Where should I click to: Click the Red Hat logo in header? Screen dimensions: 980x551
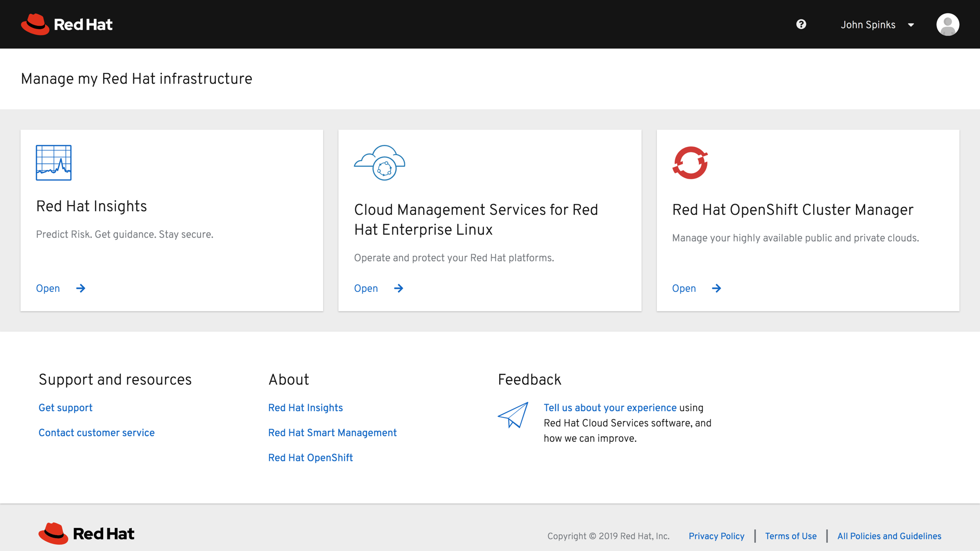67,24
